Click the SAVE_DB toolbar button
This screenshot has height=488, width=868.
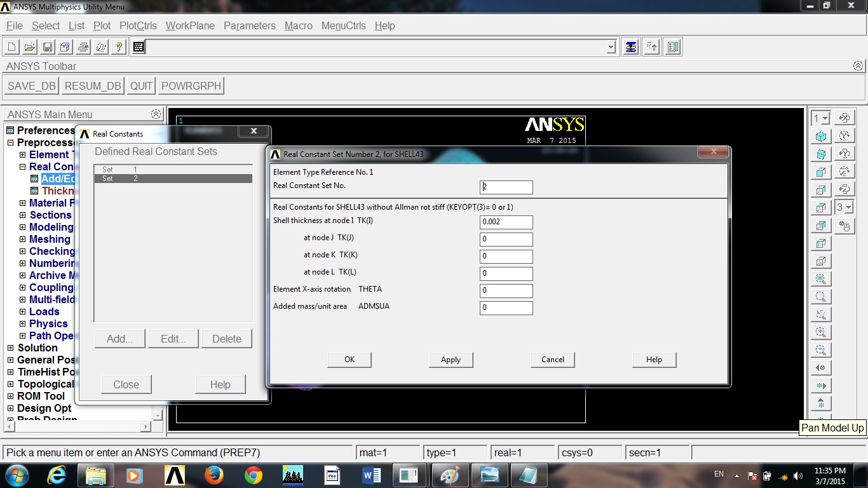[x=32, y=86]
